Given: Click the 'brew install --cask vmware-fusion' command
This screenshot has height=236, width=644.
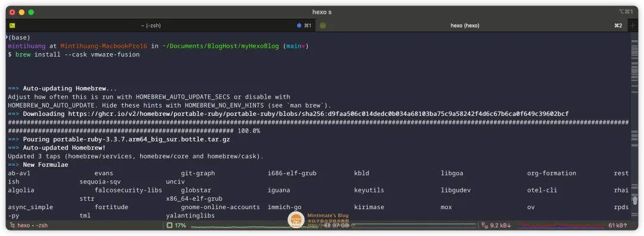Looking at the screenshot, I should (78, 54).
